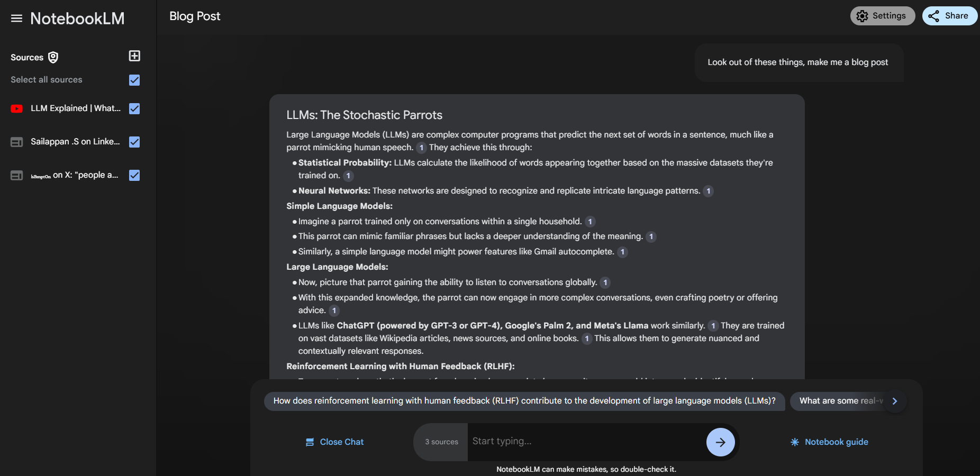Uncheck the Sailappan .S on LinkedIn checkbox
This screenshot has width=980, height=476.
[134, 142]
